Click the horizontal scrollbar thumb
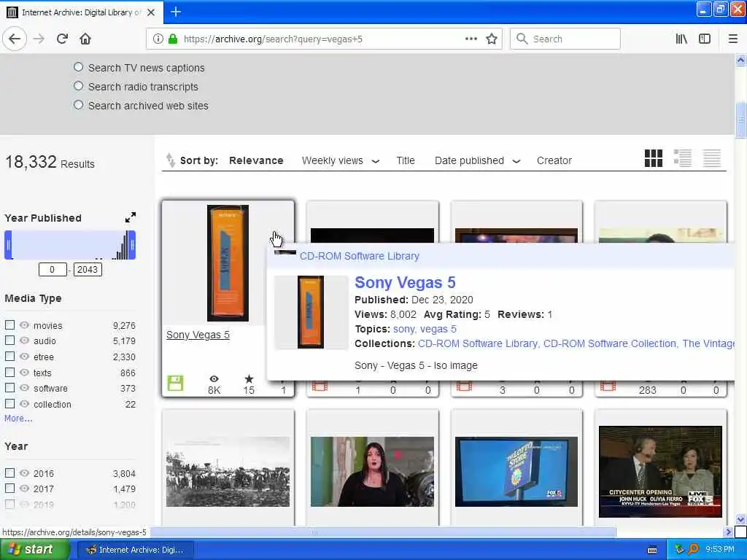This screenshot has width=747, height=560. pyautogui.click(x=382, y=532)
